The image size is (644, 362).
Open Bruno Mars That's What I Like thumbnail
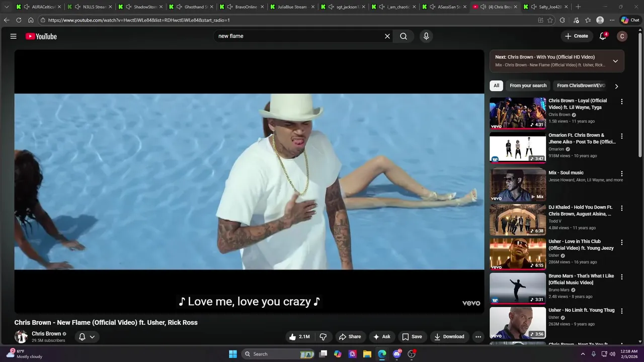coord(518,288)
